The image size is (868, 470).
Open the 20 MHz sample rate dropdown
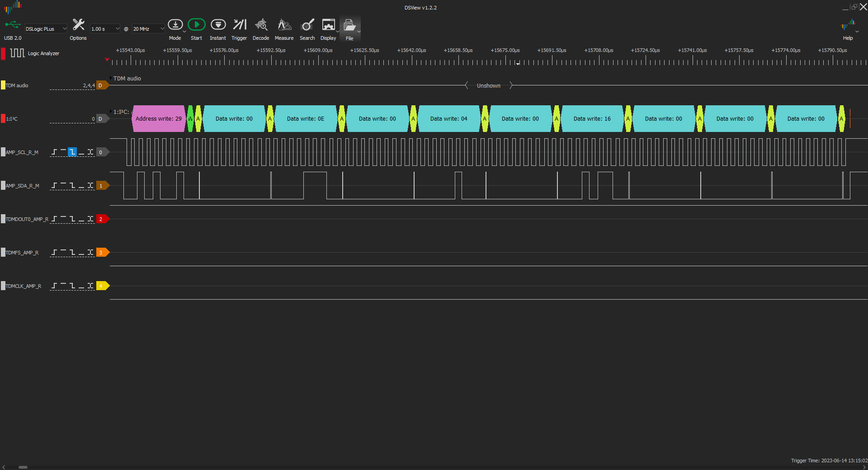pyautogui.click(x=148, y=28)
